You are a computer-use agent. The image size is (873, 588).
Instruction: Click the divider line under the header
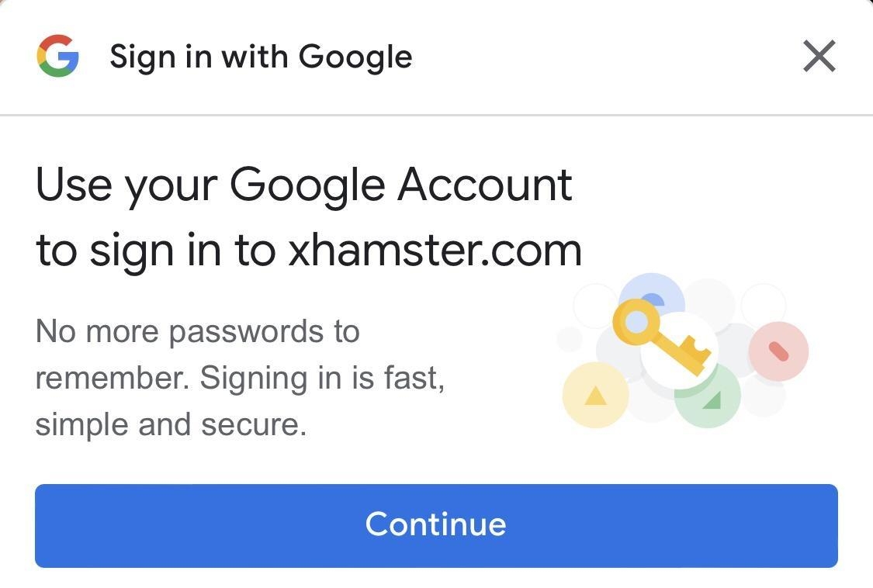pos(436,113)
